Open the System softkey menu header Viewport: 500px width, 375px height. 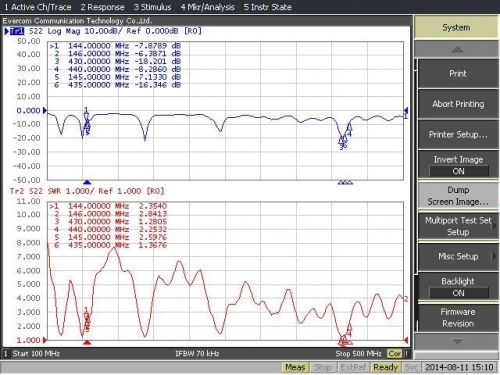pos(456,27)
